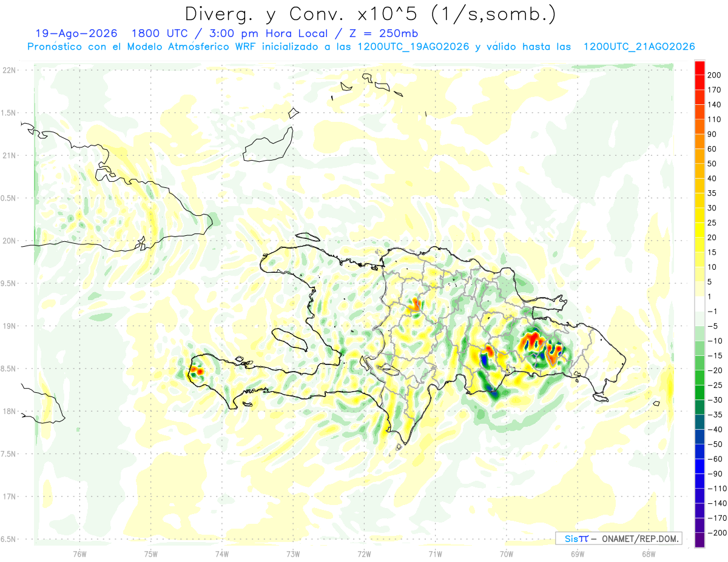Click the legend value -1
This screenshot has width=728, height=562.
pyautogui.click(x=712, y=312)
